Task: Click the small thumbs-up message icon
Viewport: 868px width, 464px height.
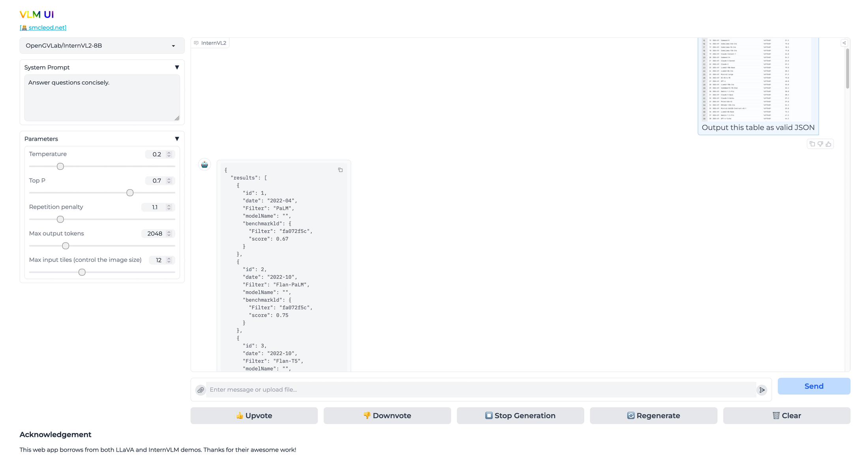Action: coord(829,144)
